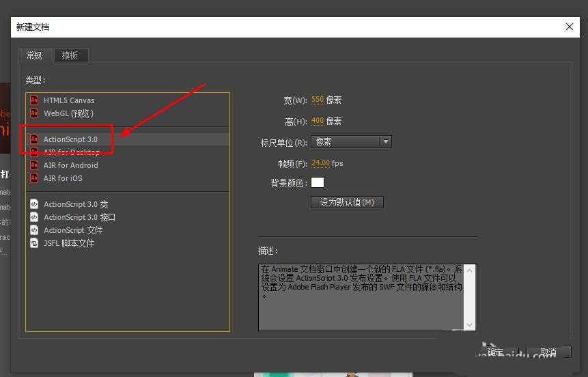Edit the frame rate value 24.00
588x377 pixels.
(320, 163)
